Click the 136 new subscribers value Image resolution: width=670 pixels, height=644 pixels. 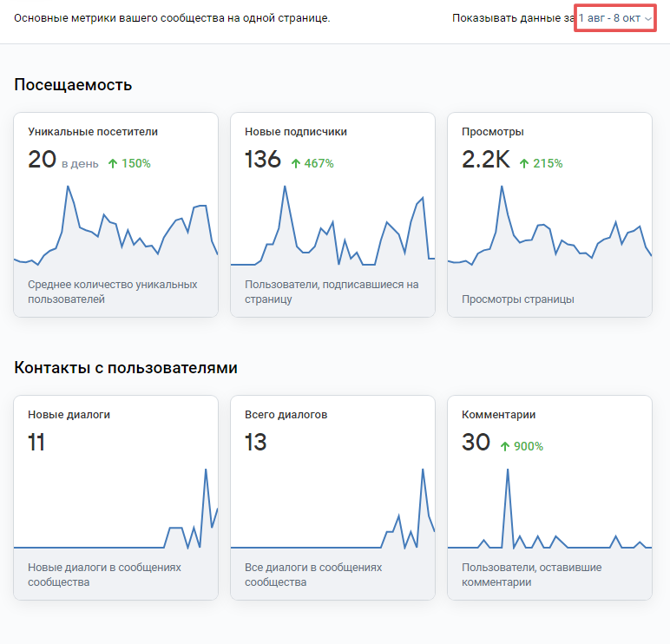[263, 160]
